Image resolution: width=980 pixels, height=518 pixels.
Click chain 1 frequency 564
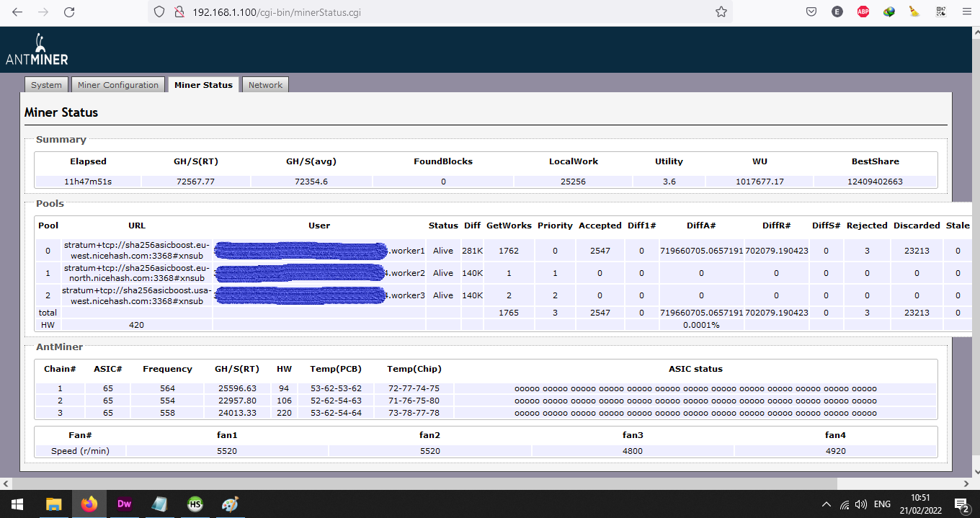coord(167,388)
